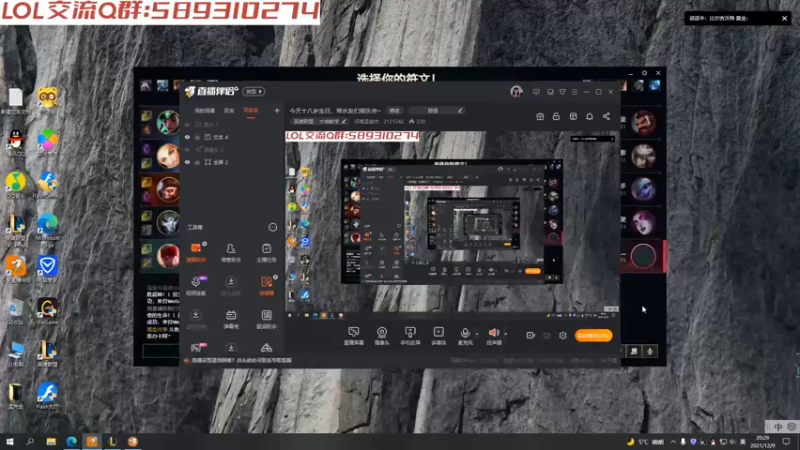The height and width of the screenshot is (450, 800).
Task: Select the active orange scene tab
Action: pos(251,111)
